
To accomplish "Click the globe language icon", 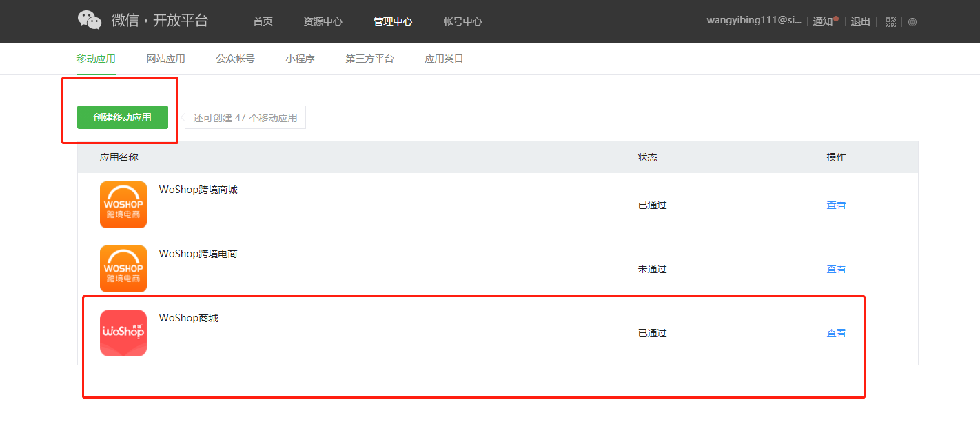I will (x=912, y=21).
